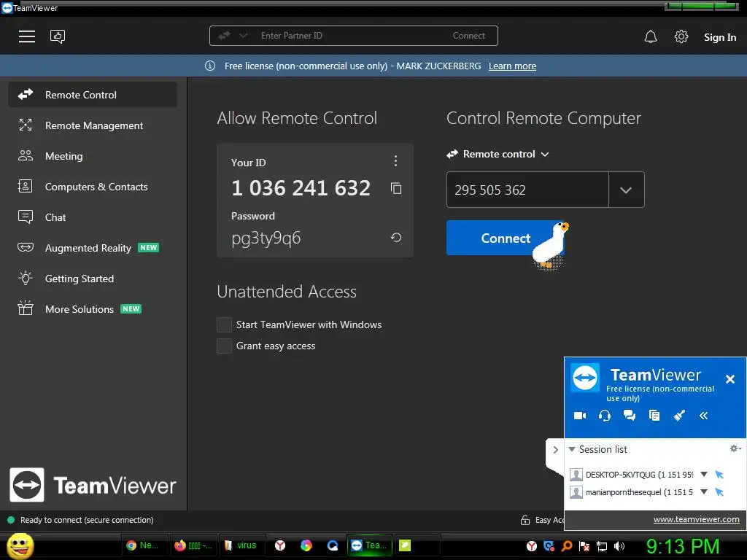Open the virus folder taskbar item
The height and width of the screenshot is (560, 747).
241,545
